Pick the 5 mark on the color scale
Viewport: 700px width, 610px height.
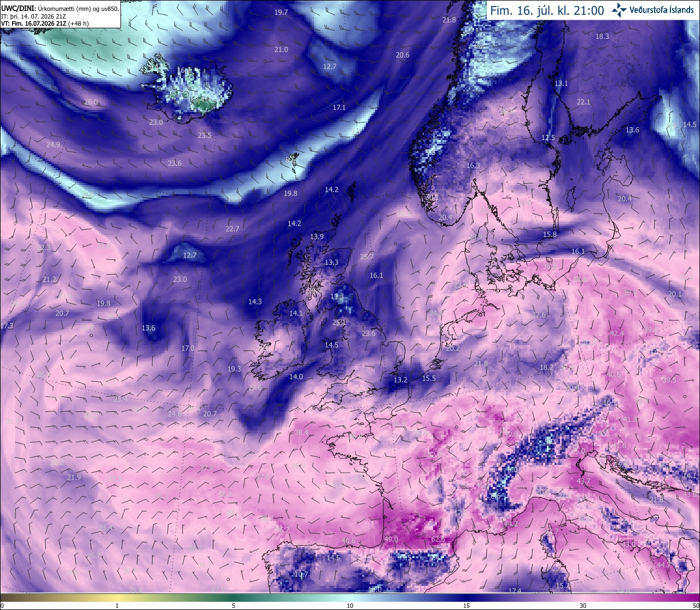pyautogui.click(x=234, y=606)
